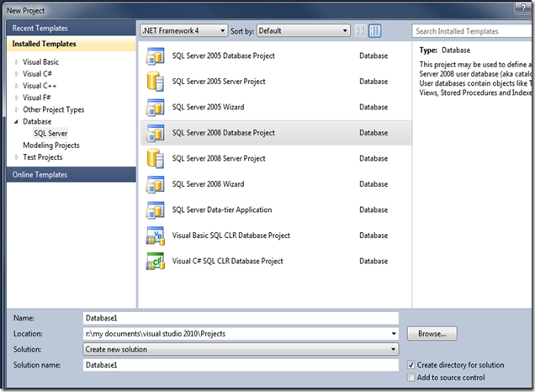Open the Online Templates section
Viewport: 535px width, 392px height.
pyautogui.click(x=71, y=174)
